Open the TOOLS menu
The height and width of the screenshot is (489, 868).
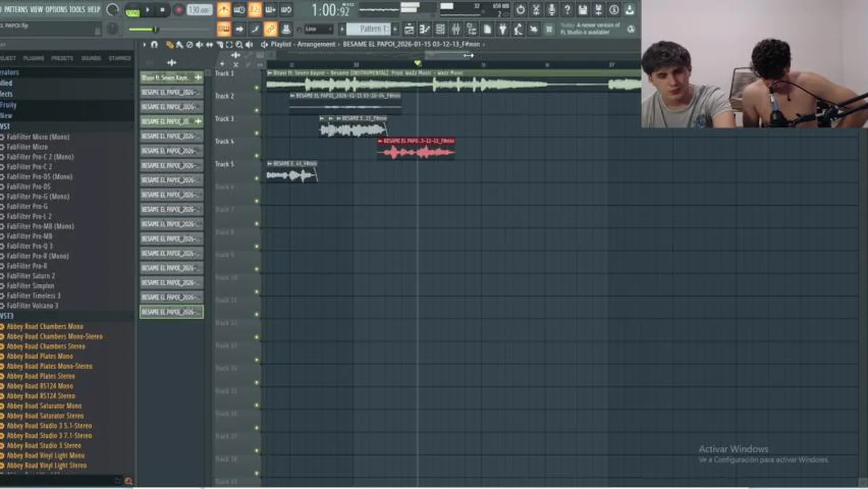click(77, 9)
